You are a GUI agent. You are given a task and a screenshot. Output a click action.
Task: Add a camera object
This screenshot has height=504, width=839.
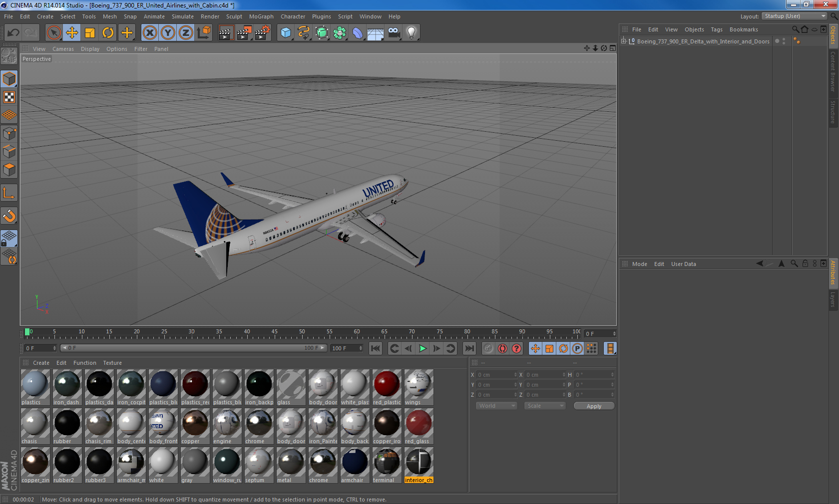(394, 33)
